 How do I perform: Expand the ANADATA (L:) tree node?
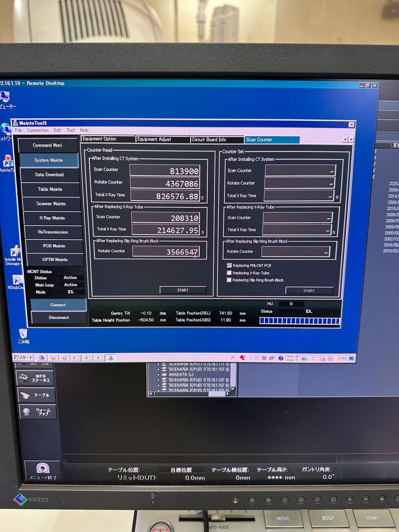point(159,374)
